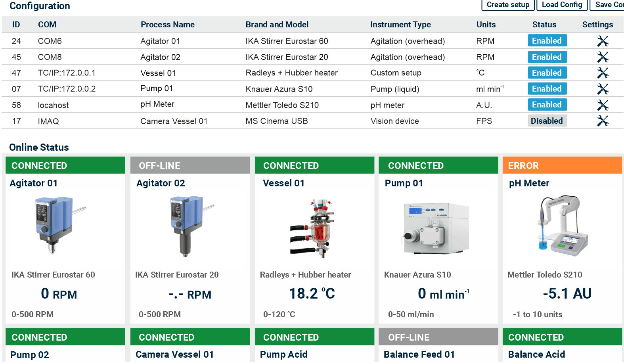
Task: Click the Knauer Azura S10 pump picture
Action: click(436, 228)
